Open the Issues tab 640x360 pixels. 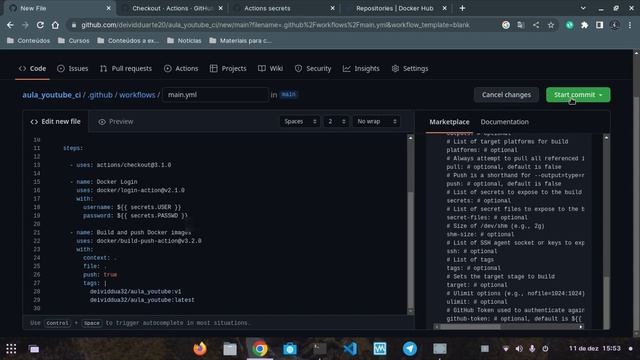tap(73, 69)
